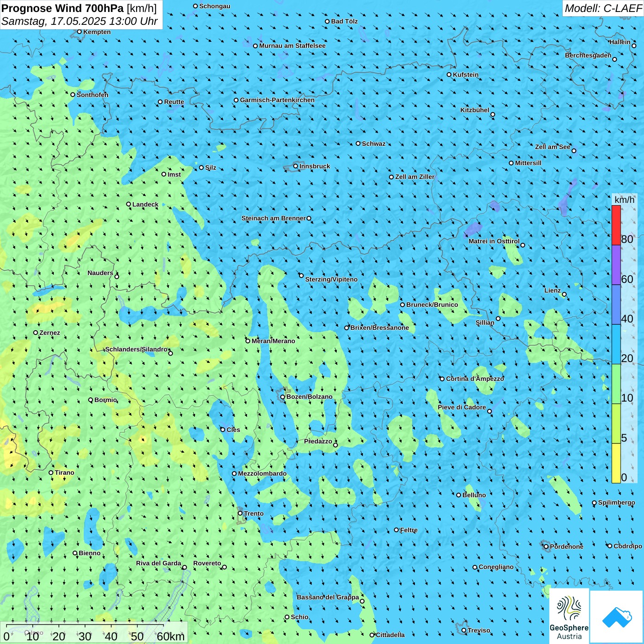Click the Kitzbühel location marker
Image resolution: width=644 pixels, height=644 pixels.
coord(493,115)
